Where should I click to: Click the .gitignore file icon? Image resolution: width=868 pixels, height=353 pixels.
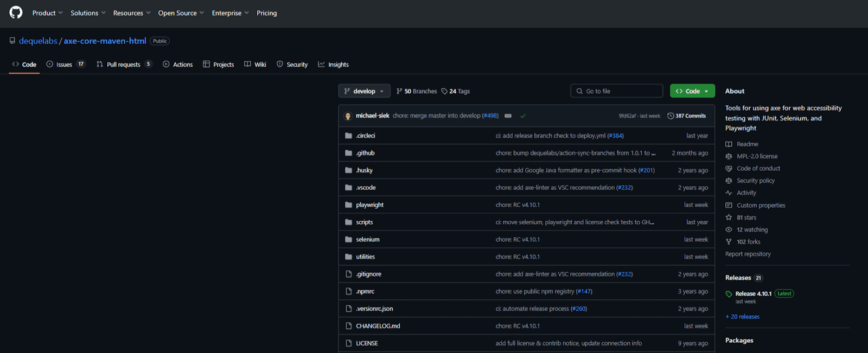349,274
